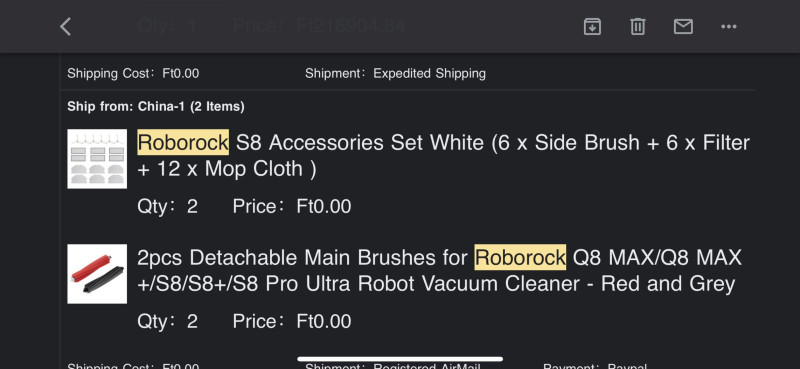
Task: Tap the Qty 2 of Main Brushes
Action: point(167,322)
